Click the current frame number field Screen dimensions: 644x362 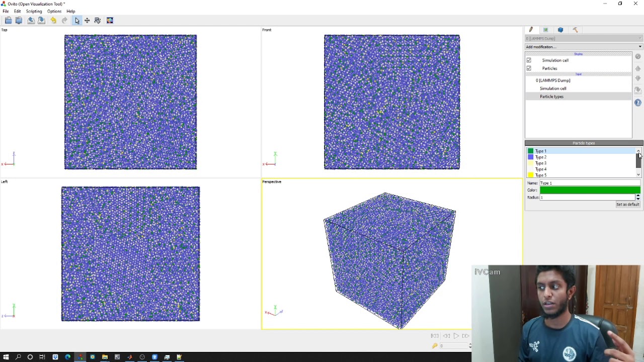pyautogui.click(x=454, y=346)
